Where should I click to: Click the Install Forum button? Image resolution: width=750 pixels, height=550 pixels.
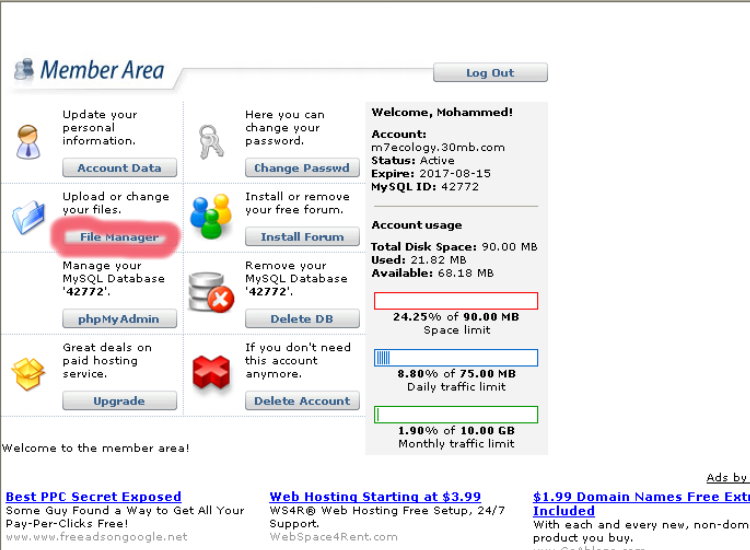[x=302, y=237]
